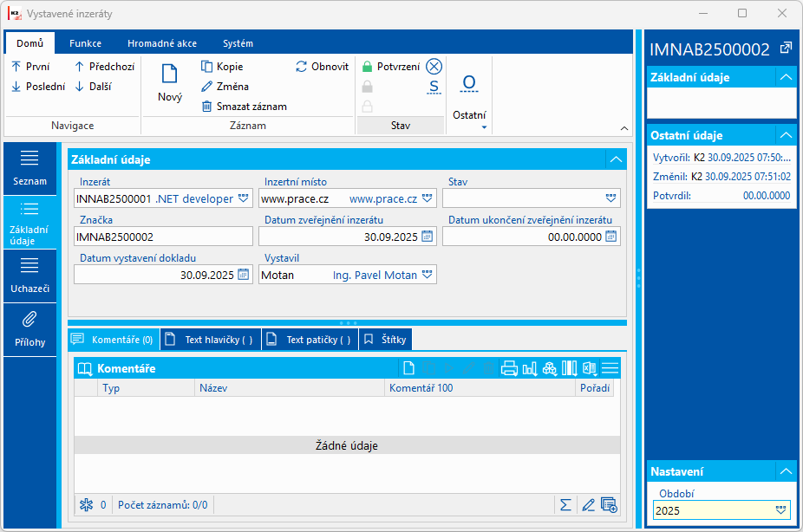
Task: Open chart icon in Komentáře toolbar
Action: coord(530,368)
